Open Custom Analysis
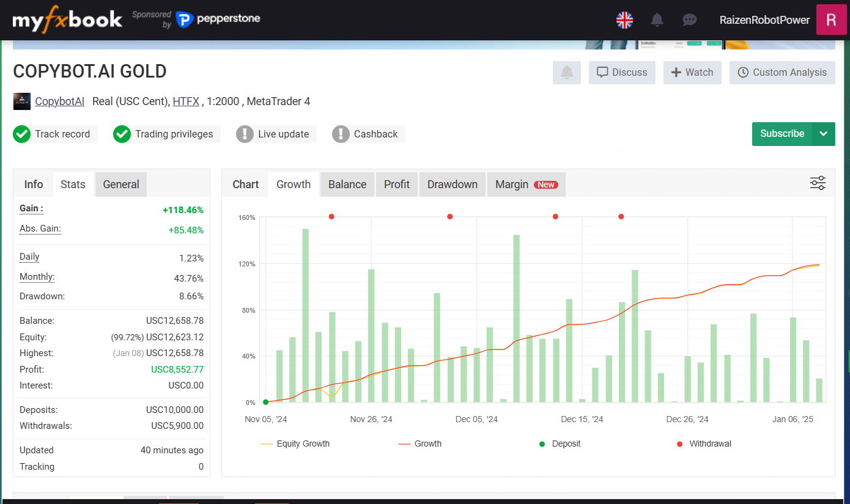 click(x=782, y=72)
